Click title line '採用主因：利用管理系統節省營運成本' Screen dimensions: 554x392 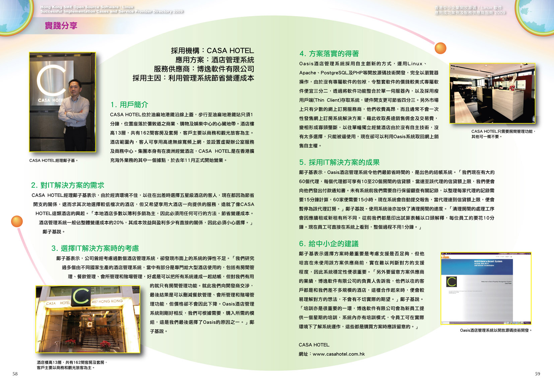193,78
